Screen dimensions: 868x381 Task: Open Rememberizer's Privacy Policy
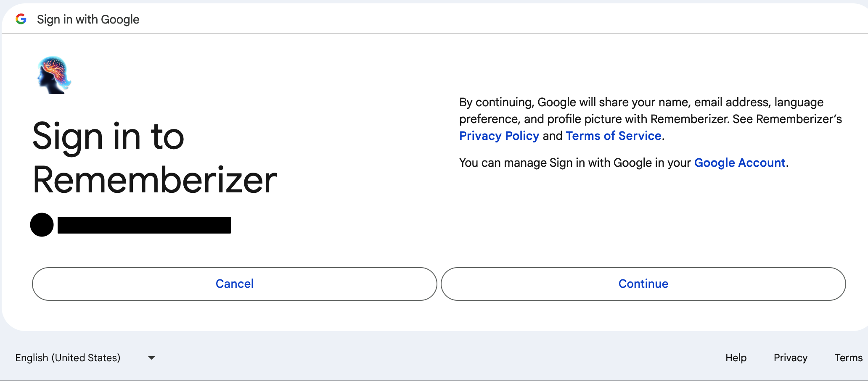coord(499,136)
